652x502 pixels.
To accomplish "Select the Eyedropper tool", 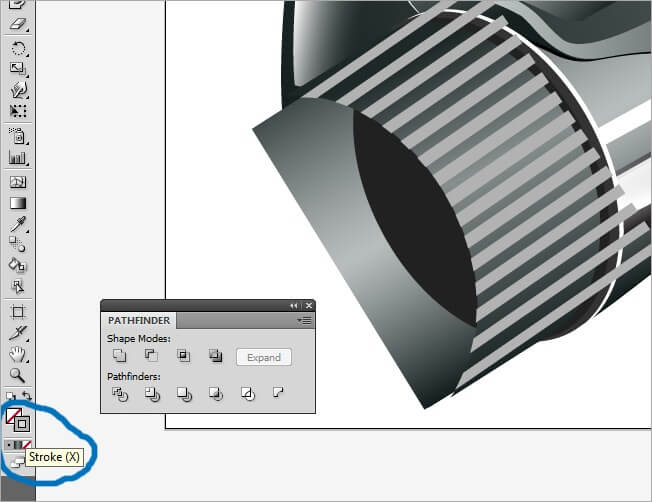I will (18, 224).
